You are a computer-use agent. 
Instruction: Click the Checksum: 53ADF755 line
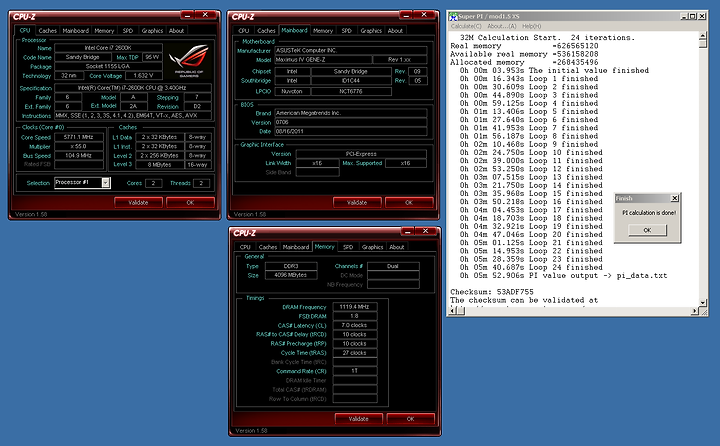coord(492,292)
